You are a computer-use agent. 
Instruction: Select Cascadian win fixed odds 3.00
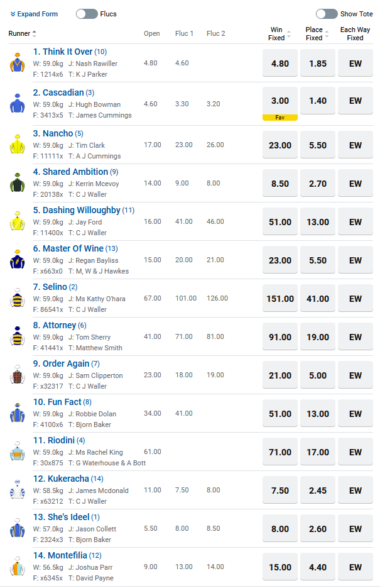[280, 101]
